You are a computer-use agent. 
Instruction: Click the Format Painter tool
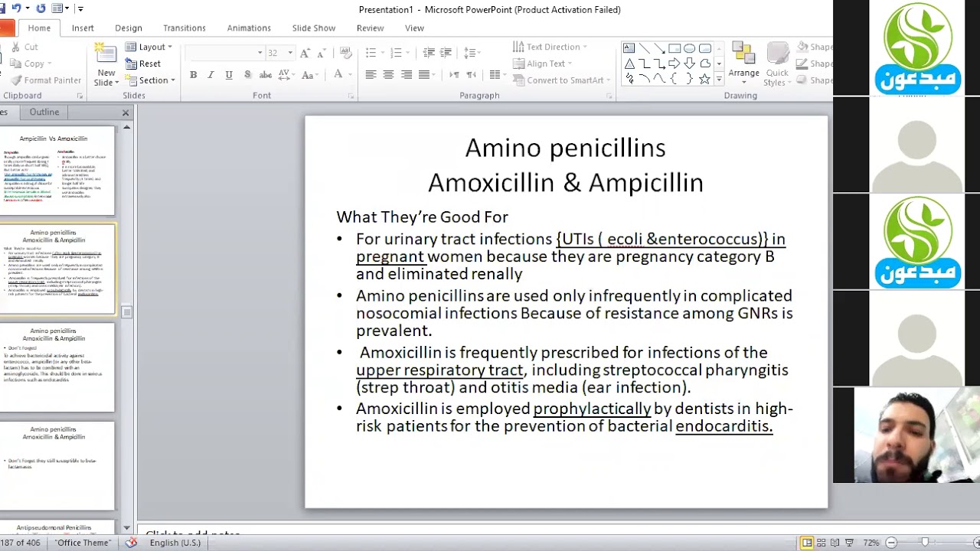pyautogui.click(x=45, y=80)
